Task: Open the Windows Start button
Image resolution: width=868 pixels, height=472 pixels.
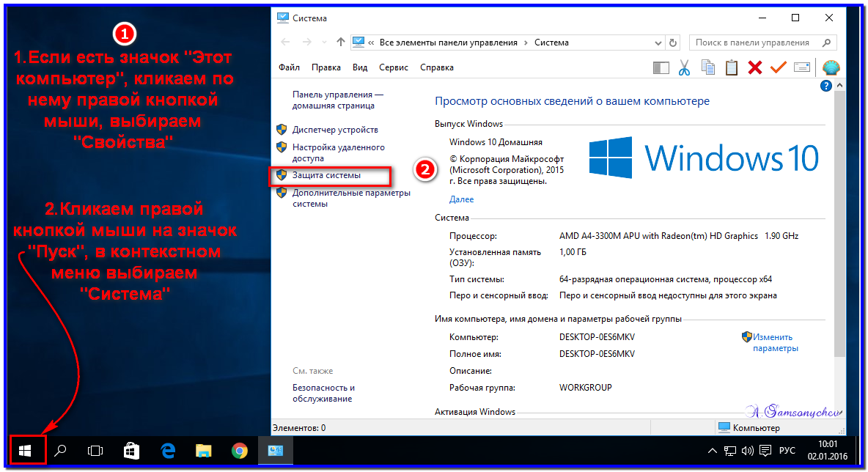Action: (25, 451)
